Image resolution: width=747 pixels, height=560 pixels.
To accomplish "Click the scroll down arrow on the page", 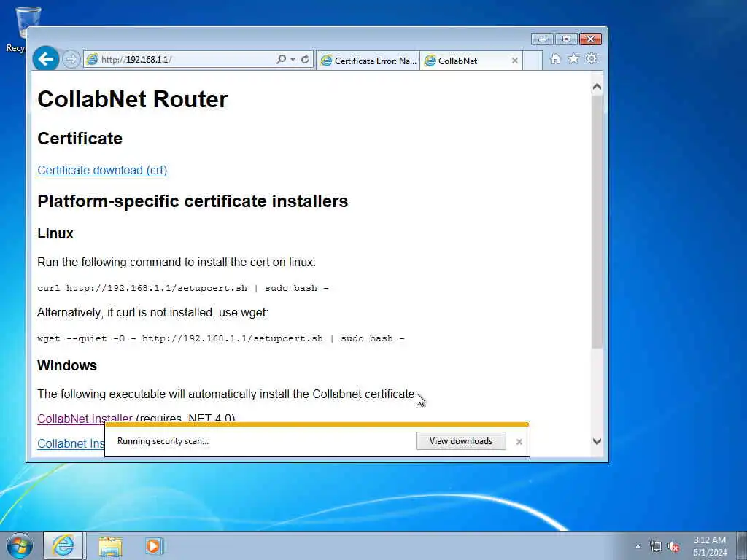I will coord(597,441).
